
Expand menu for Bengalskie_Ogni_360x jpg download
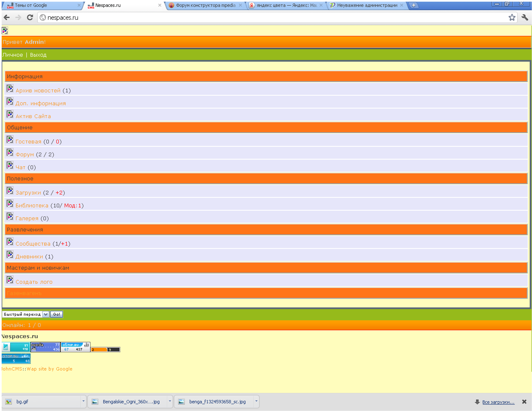170,401
